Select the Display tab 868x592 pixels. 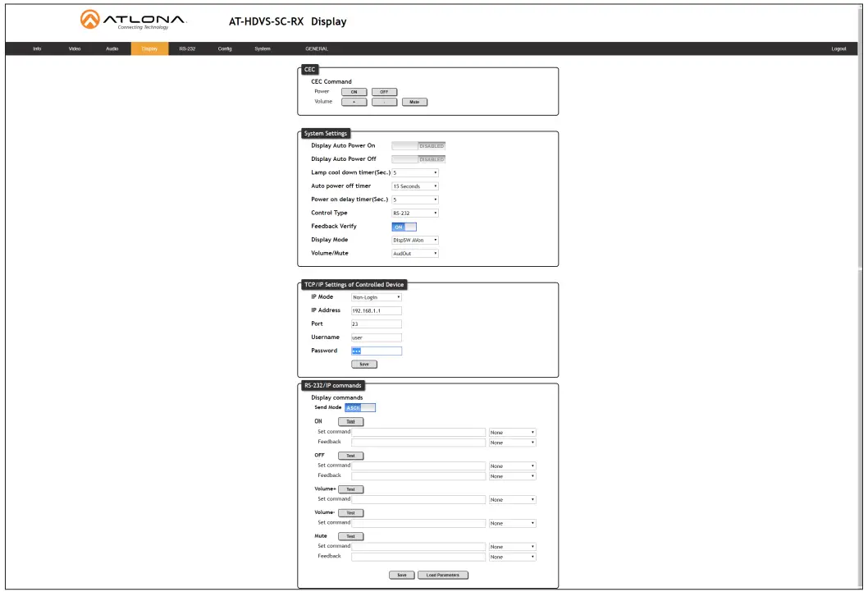click(149, 48)
